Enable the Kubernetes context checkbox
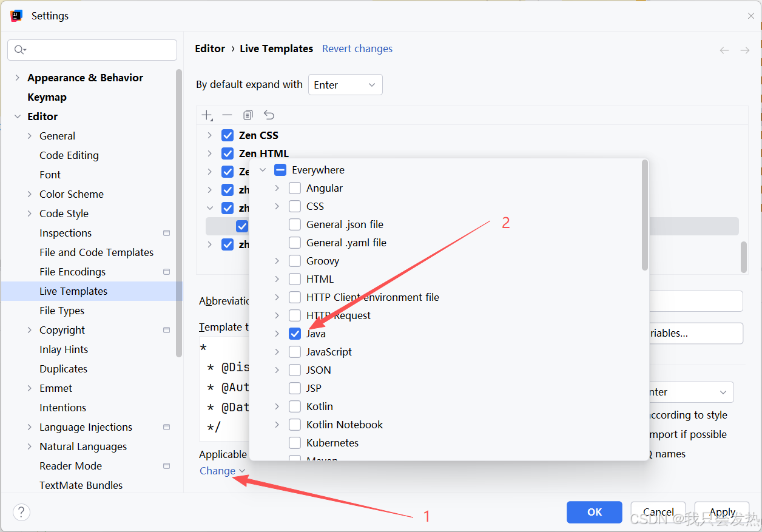Viewport: 762px width, 532px height. tap(295, 443)
